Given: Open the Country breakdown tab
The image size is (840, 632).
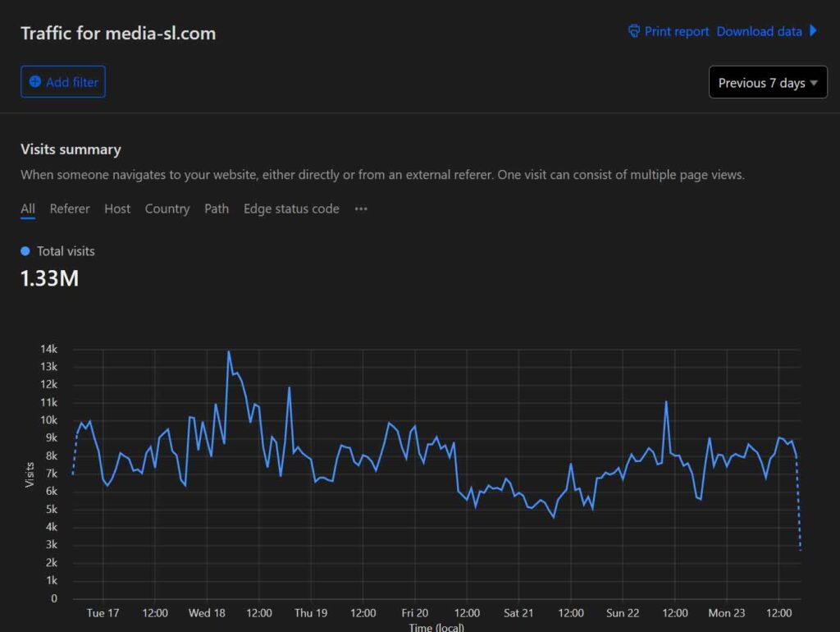Looking at the screenshot, I should (x=167, y=209).
